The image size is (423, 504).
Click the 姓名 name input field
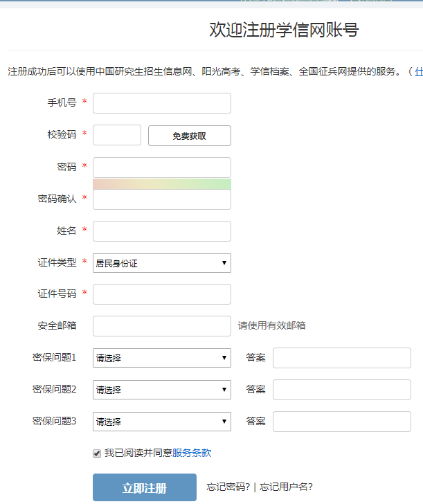coord(161,231)
